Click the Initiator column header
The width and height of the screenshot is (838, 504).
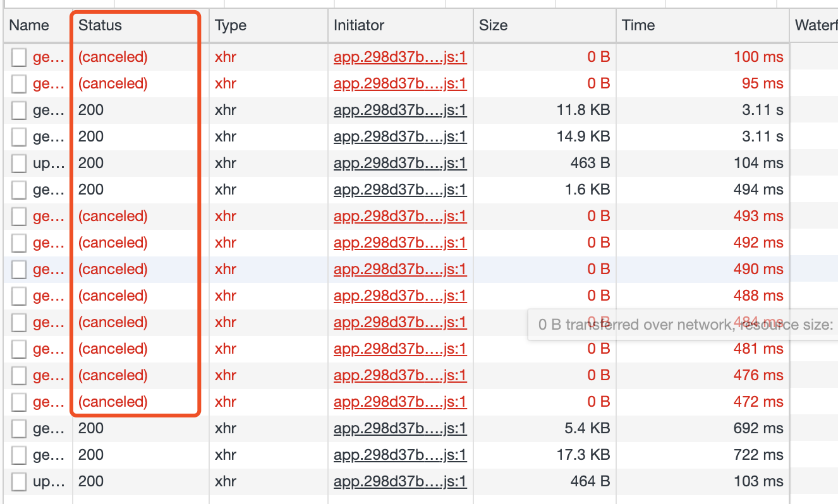point(358,26)
